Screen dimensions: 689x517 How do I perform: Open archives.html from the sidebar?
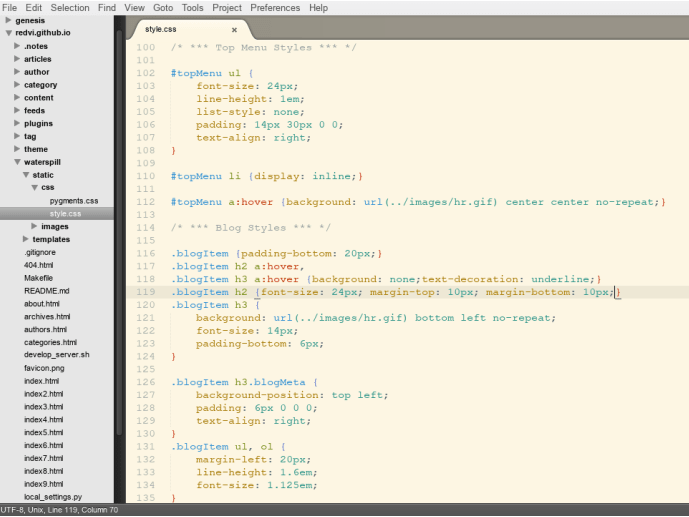(47, 317)
